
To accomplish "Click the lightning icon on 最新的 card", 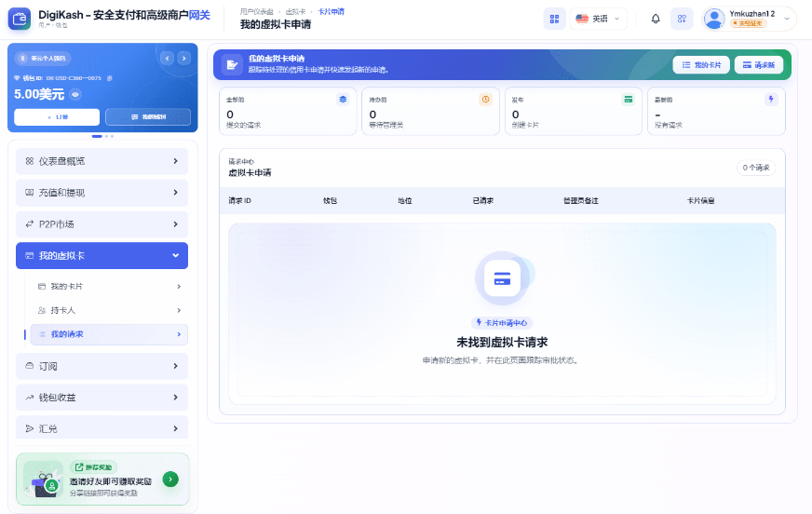I will 771,100.
